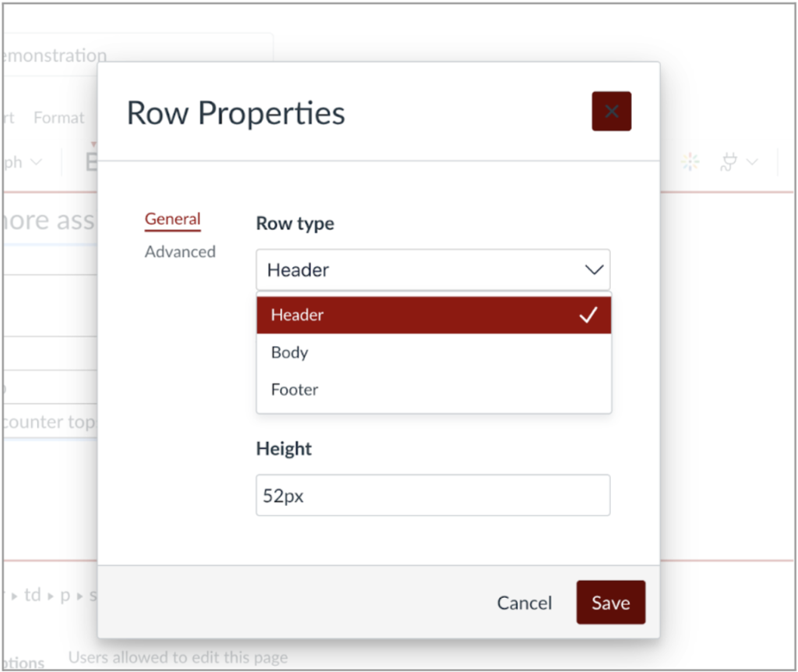This screenshot has width=798, height=672.
Task: Switch to the Advanced tab
Action: point(180,251)
